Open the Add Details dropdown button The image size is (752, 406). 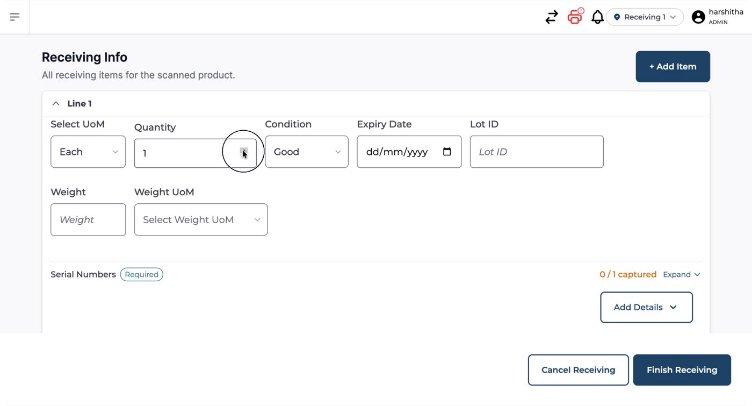pos(646,307)
